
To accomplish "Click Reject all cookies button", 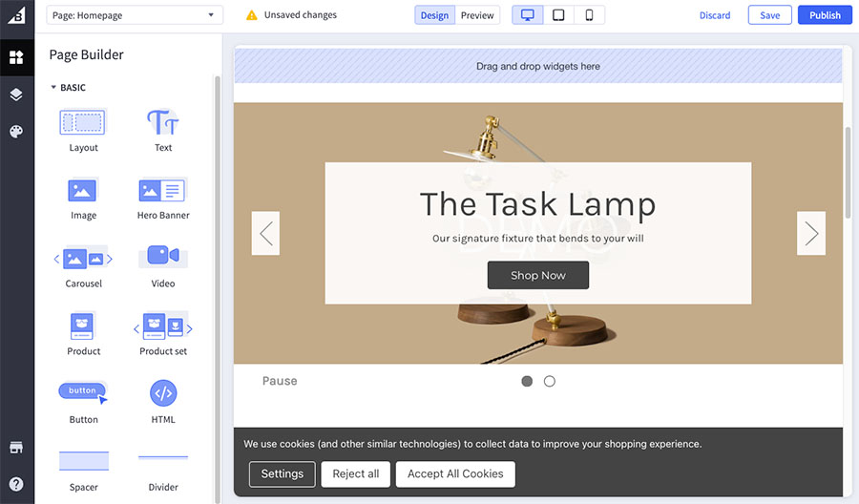I will [356, 473].
